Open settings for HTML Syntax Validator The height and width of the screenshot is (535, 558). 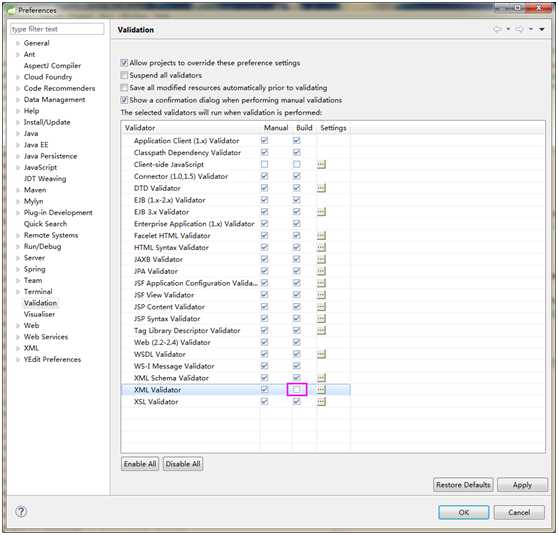click(321, 247)
